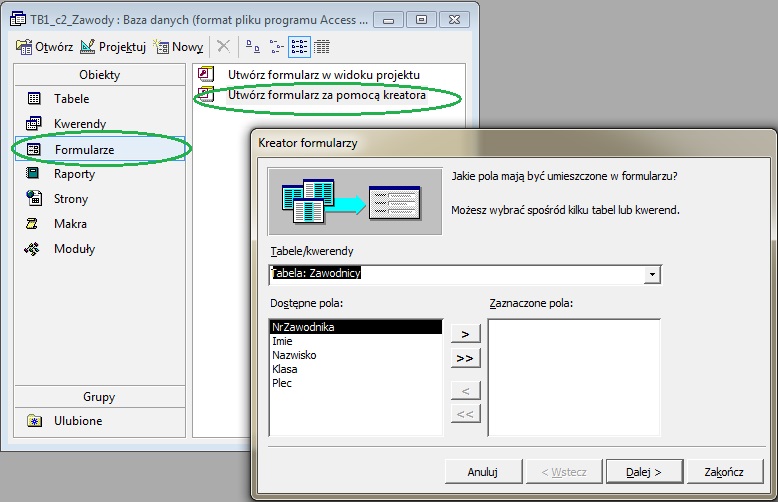
Task: Click the Moduły module icon
Action: (x=32, y=249)
